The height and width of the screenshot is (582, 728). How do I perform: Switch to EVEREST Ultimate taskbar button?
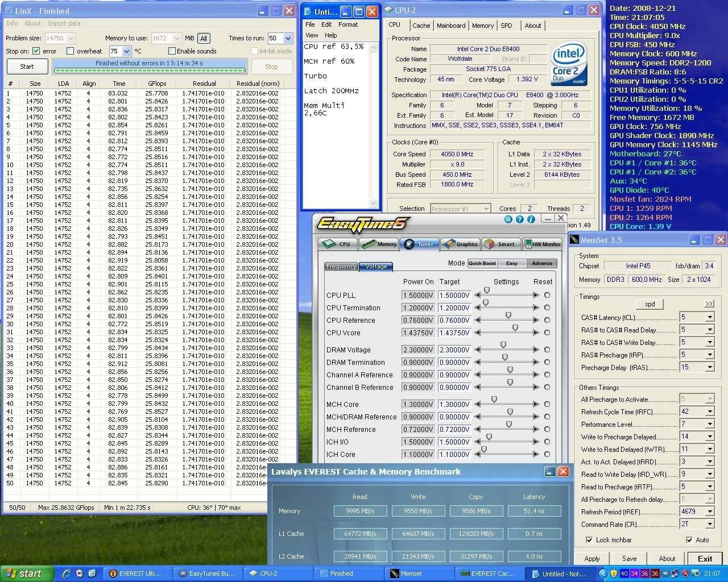coord(137,573)
